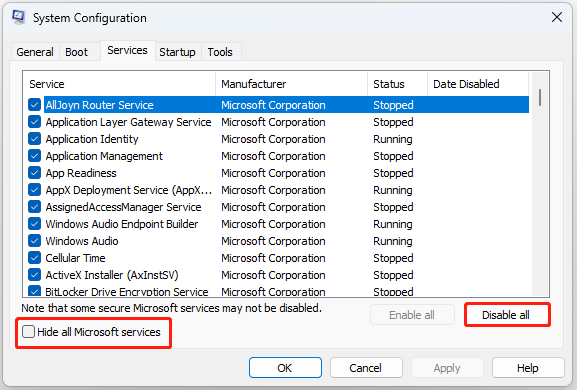Click the services list vertical scrollbar thumb

pyautogui.click(x=540, y=98)
